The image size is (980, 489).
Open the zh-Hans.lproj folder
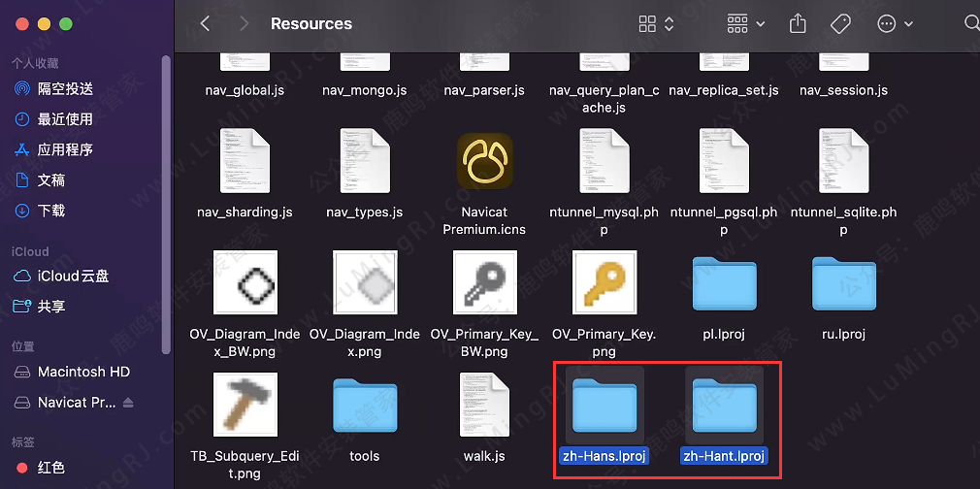click(x=604, y=406)
